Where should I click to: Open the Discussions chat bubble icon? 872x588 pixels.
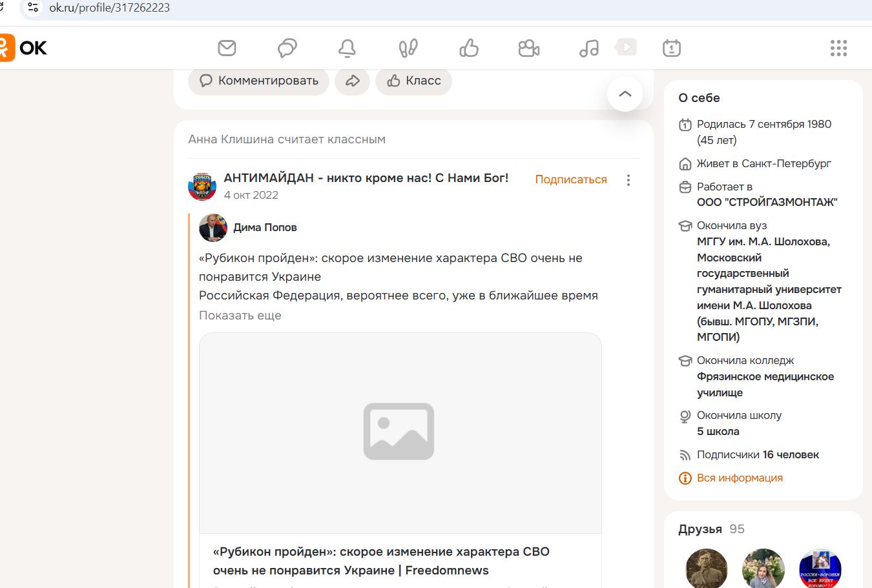(287, 48)
